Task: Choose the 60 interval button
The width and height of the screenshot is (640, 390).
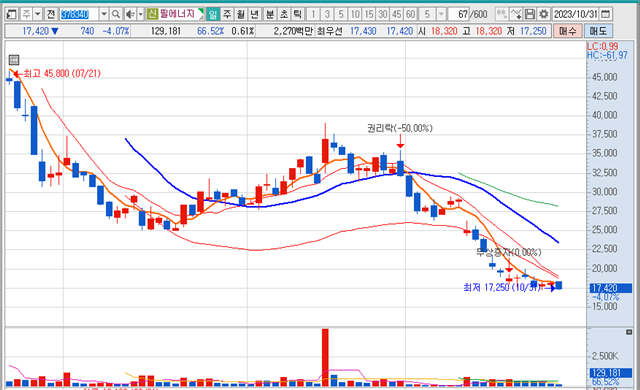Action: pos(411,15)
